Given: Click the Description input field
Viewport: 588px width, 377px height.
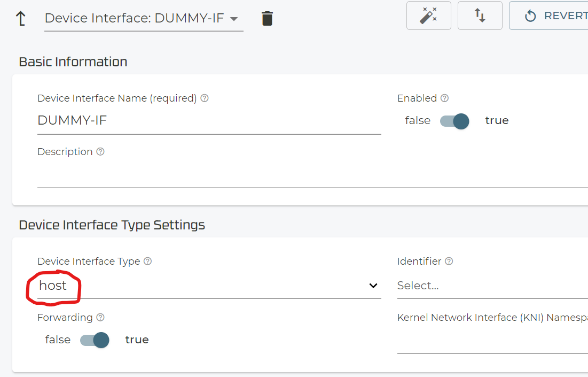Looking at the screenshot, I should pos(310,176).
